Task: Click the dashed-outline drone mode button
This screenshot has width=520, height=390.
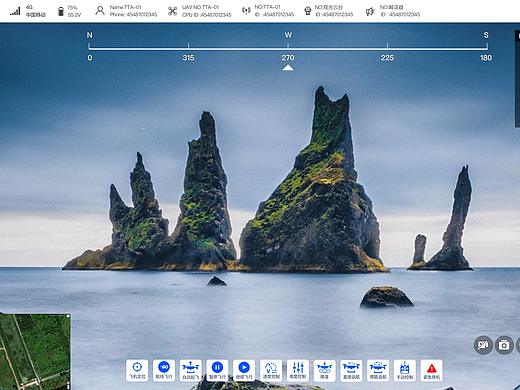Action: pyautogui.click(x=378, y=370)
